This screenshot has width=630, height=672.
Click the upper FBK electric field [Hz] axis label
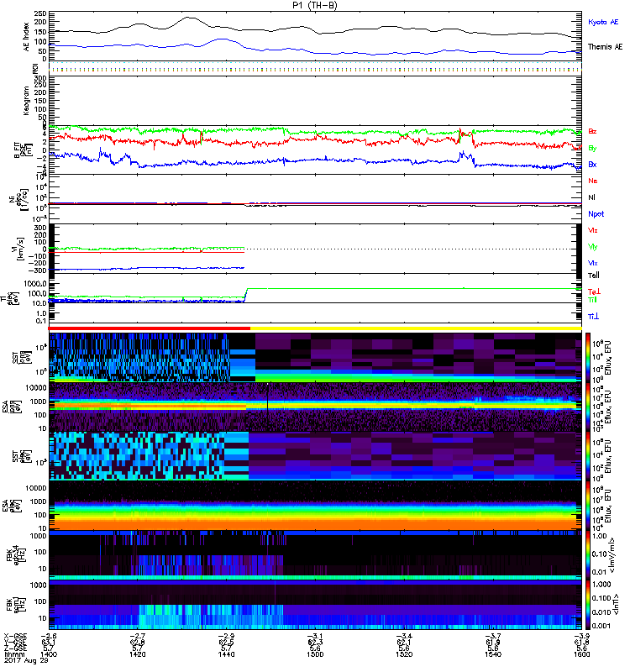[16, 554]
